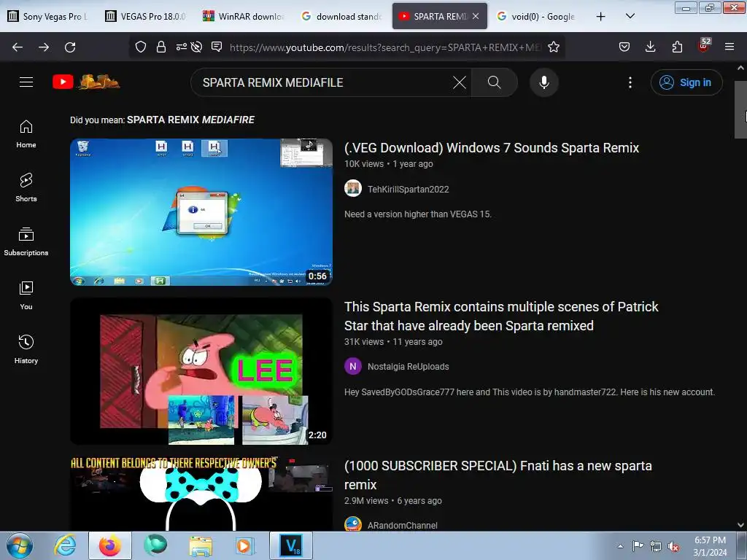The width and height of the screenshot is (747, 560).
Task: Click the site security padlock icon
Action: click(x=161, y=47)
